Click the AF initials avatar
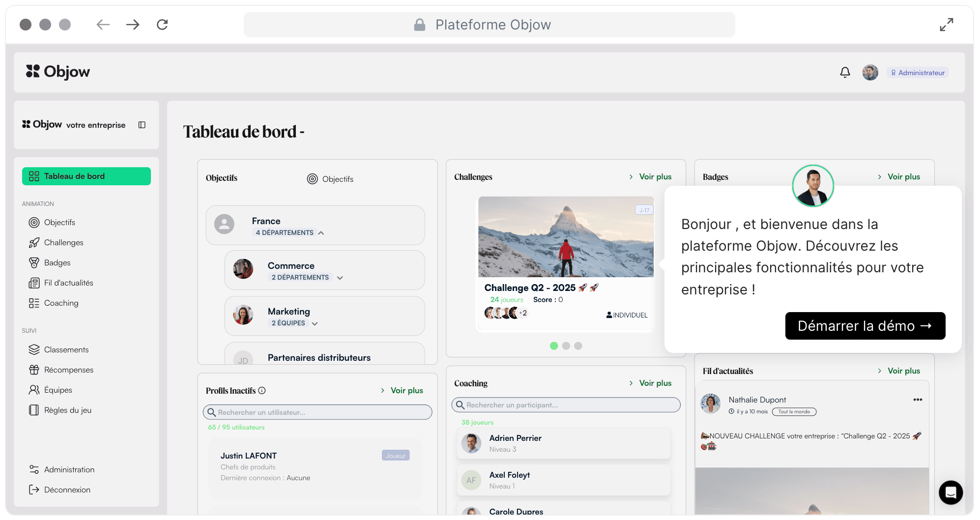This screenshot has width=980, height=520. pos(471,480)
